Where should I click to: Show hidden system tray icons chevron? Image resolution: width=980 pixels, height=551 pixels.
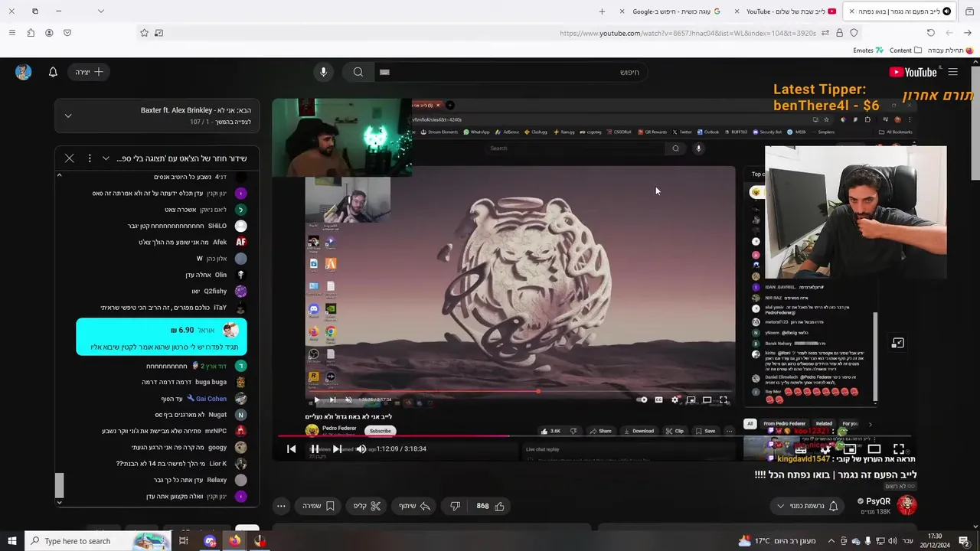pyautogui.click(x=831, y=541)
